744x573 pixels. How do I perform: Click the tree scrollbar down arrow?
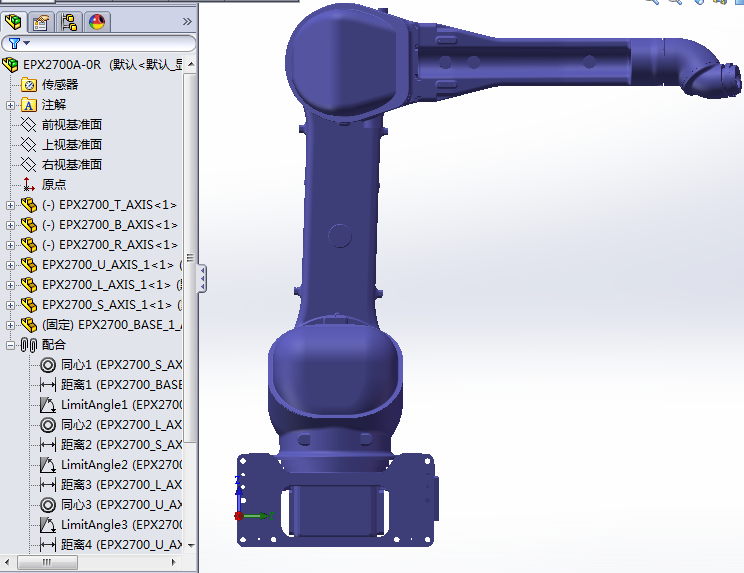click(x=191, y=545)
